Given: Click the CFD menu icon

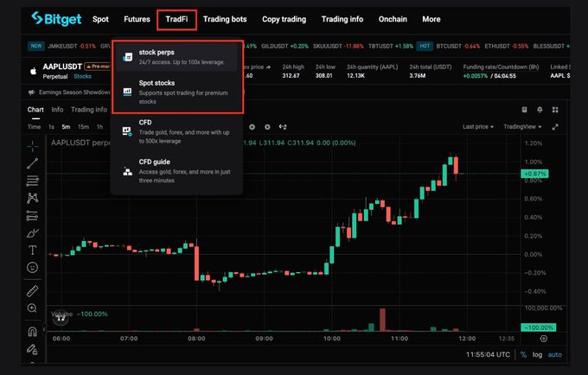Looking at the screenshot, I should pyautogui.click(x=127, y=131).
